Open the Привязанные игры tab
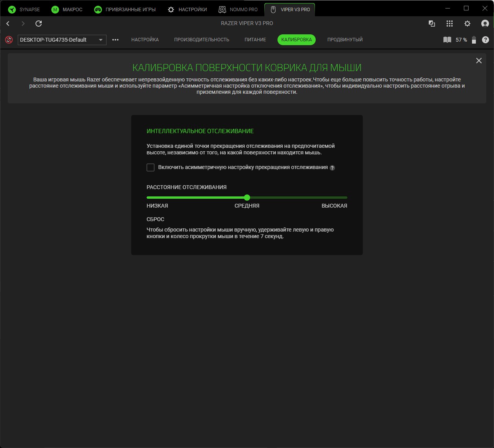 [x=125, y=9]
